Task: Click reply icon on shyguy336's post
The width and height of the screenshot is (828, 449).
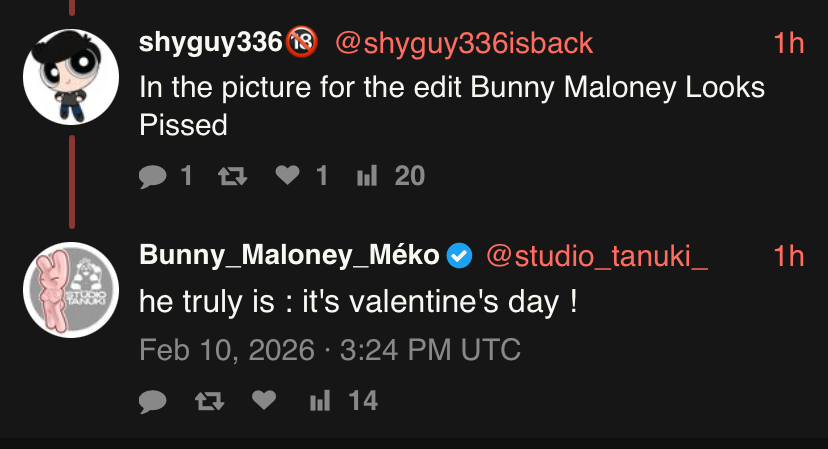Action: pos(153,176)
